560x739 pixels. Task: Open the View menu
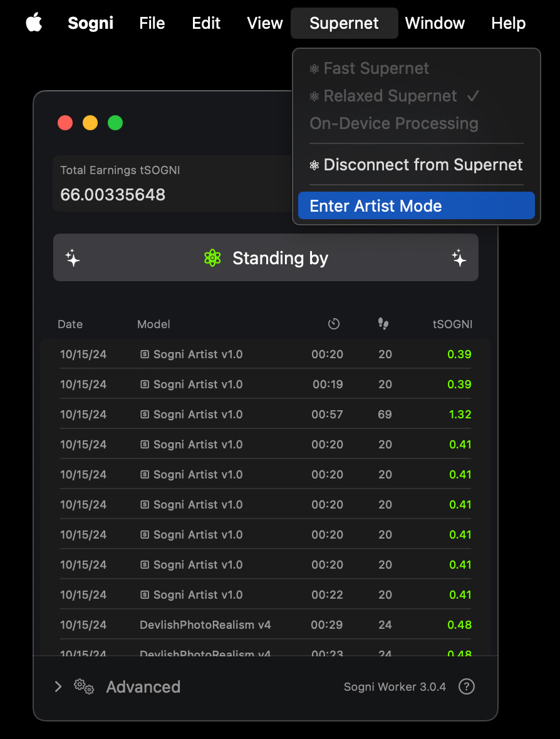tap(264, 23)
